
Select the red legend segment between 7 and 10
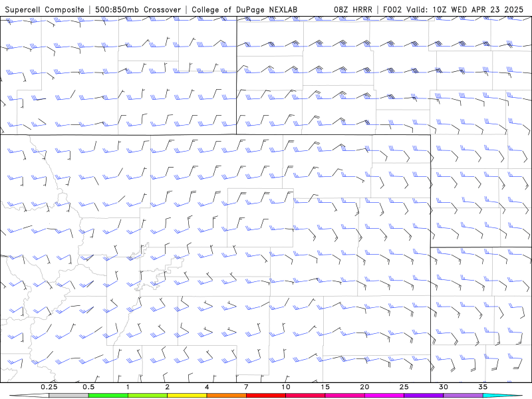266,396
